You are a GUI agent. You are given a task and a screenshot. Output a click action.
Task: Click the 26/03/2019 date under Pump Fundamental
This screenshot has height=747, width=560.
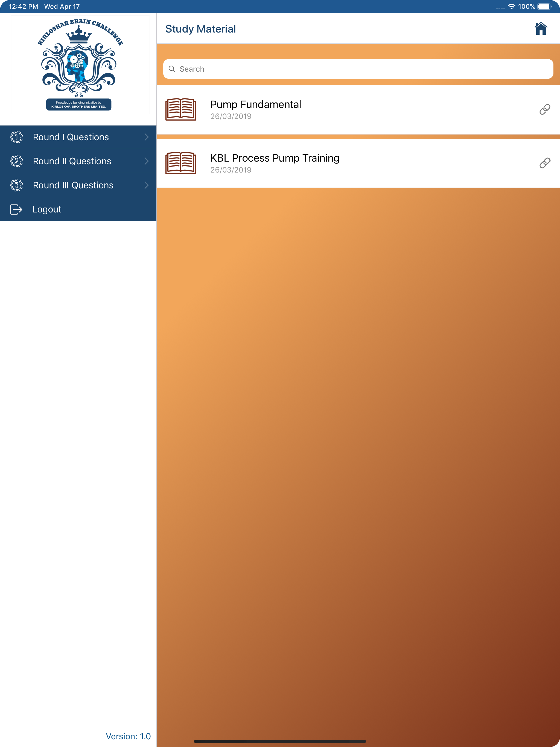(231, 116)
